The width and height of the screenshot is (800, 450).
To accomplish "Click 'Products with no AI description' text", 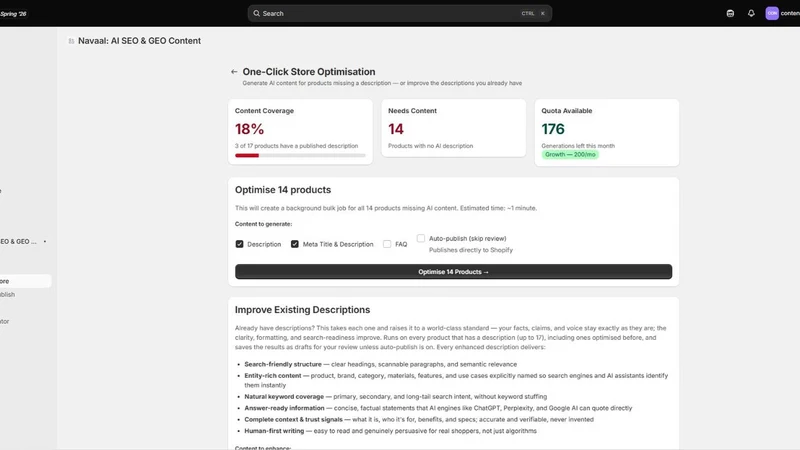I will click(x=430, y=146).
